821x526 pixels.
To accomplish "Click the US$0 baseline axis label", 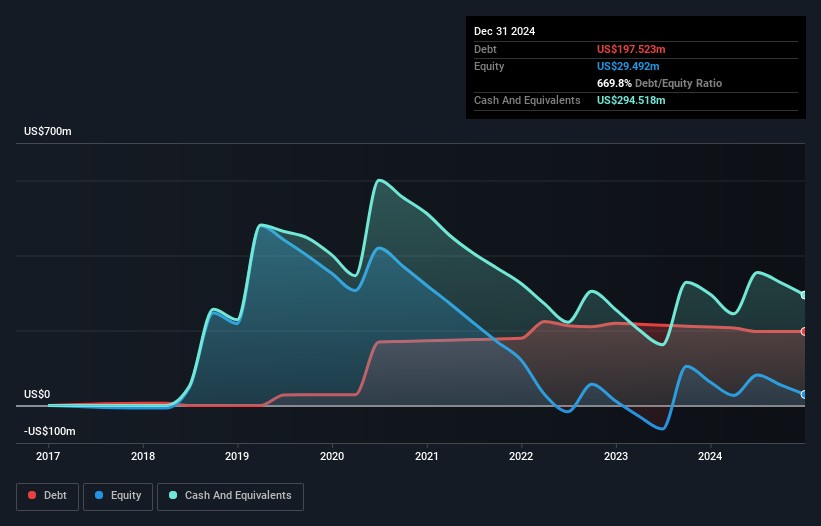I will click(x=37, y=394).
